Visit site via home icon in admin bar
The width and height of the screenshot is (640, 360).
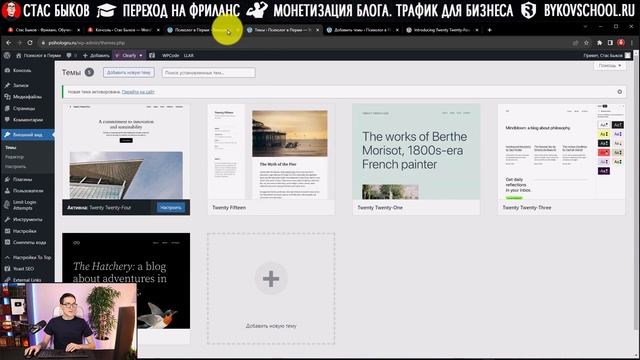[38, 56]
